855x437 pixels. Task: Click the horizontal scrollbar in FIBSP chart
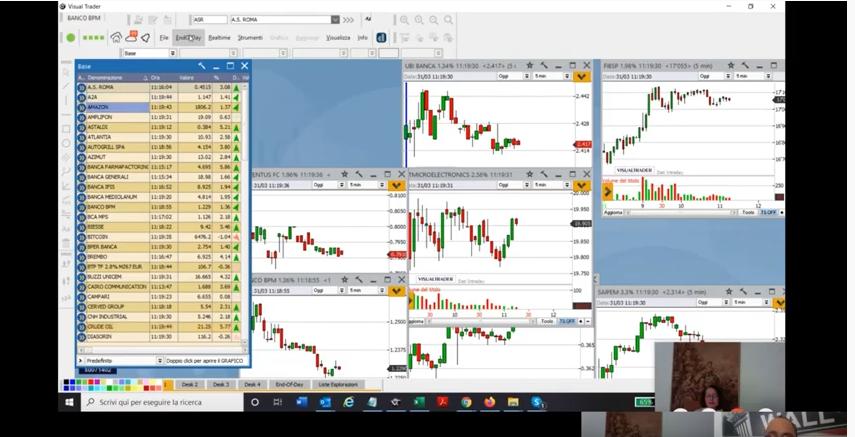(679, 212)
